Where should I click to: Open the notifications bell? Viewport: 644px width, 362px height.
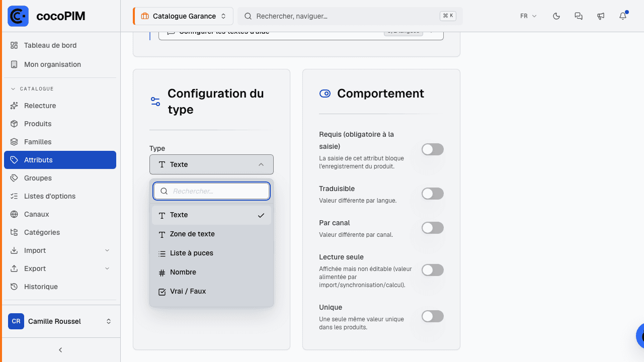pyautogui.click(x=623, y=16)
